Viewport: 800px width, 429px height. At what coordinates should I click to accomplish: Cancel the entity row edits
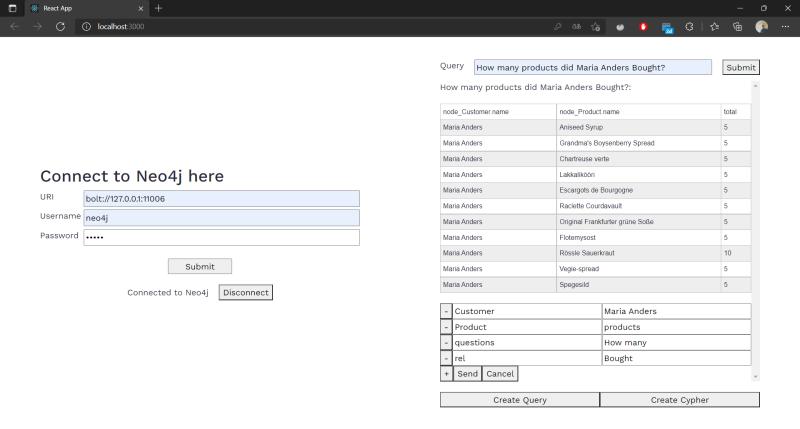500,374
